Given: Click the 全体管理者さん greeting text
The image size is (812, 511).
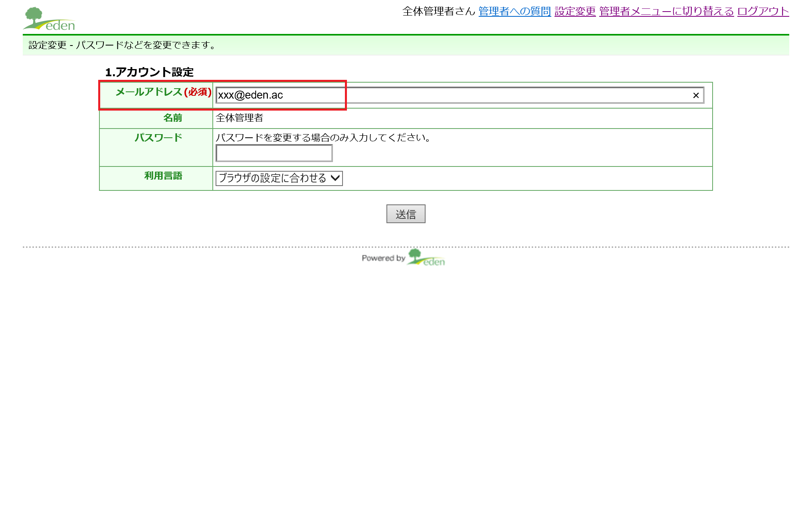Looking at the screenshot, I should (439, 11).
